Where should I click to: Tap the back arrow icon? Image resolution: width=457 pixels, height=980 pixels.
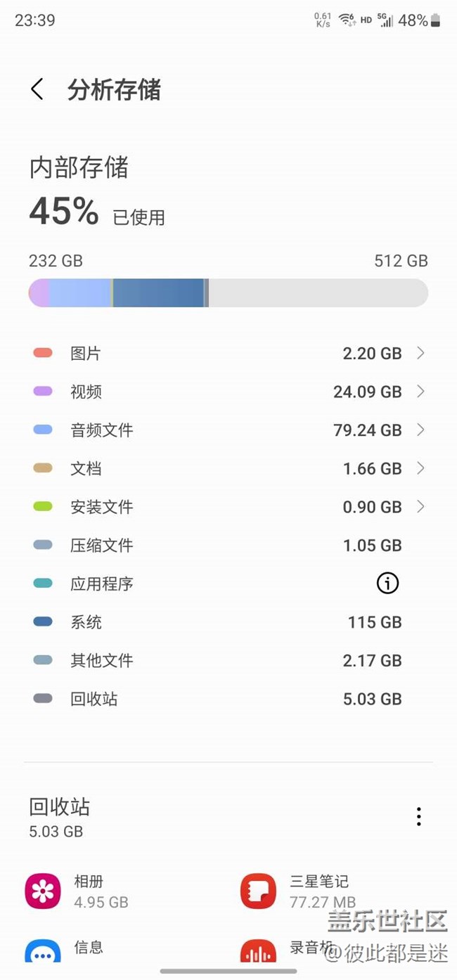(x=37, y=89)
